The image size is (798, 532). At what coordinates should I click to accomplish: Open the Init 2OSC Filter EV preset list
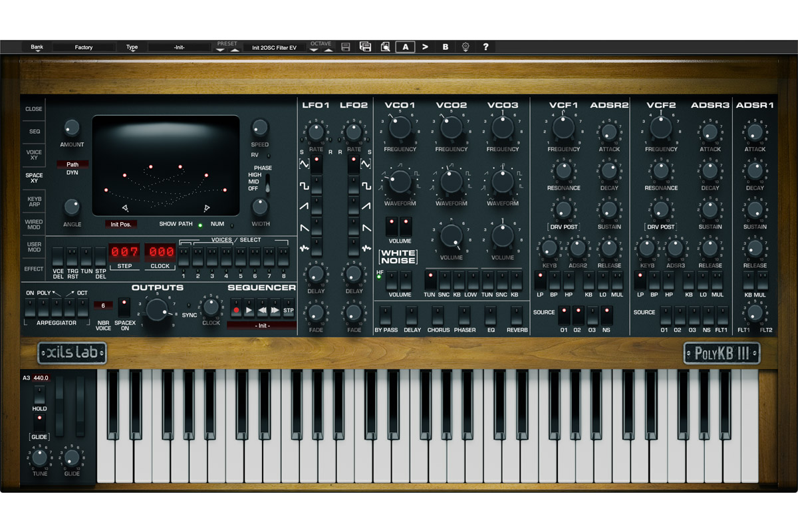pos(275,47)
